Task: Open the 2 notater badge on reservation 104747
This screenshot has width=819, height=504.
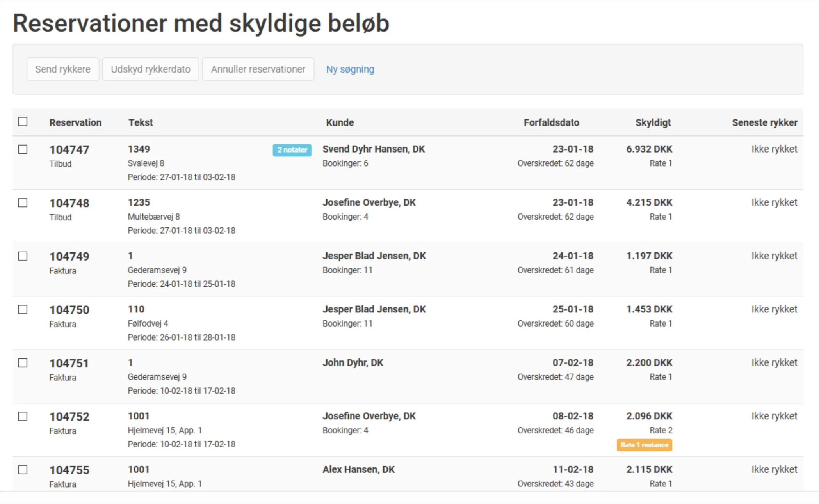Action: [x=292, y=149]
